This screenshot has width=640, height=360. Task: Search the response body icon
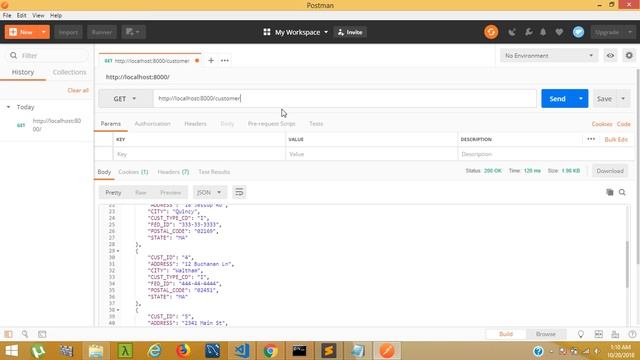coord(622,192)
